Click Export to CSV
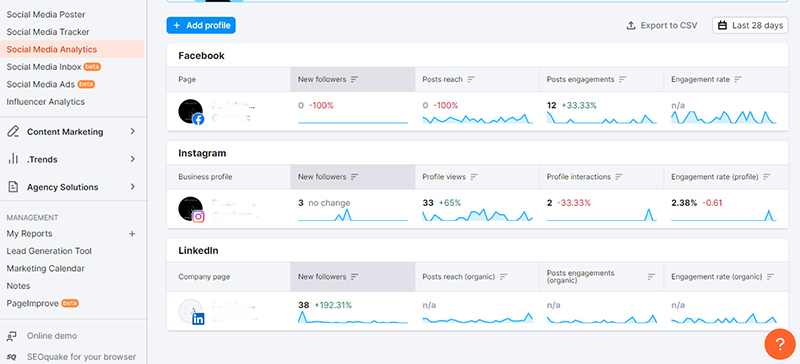 click(661, 26)
